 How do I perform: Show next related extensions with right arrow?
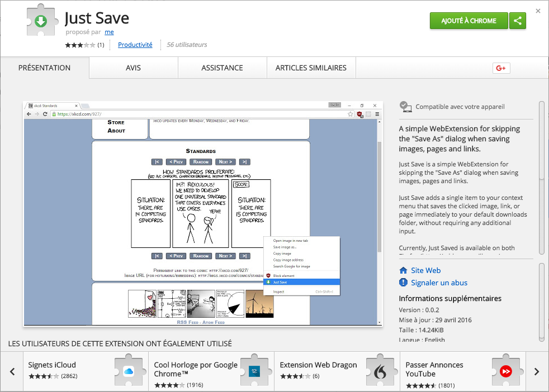(536, 371)
